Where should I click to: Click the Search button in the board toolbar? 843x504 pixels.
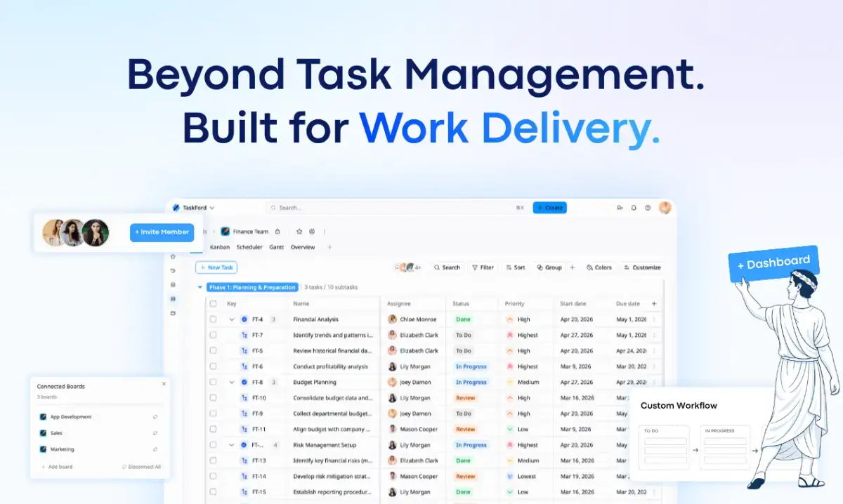(447, 267)
